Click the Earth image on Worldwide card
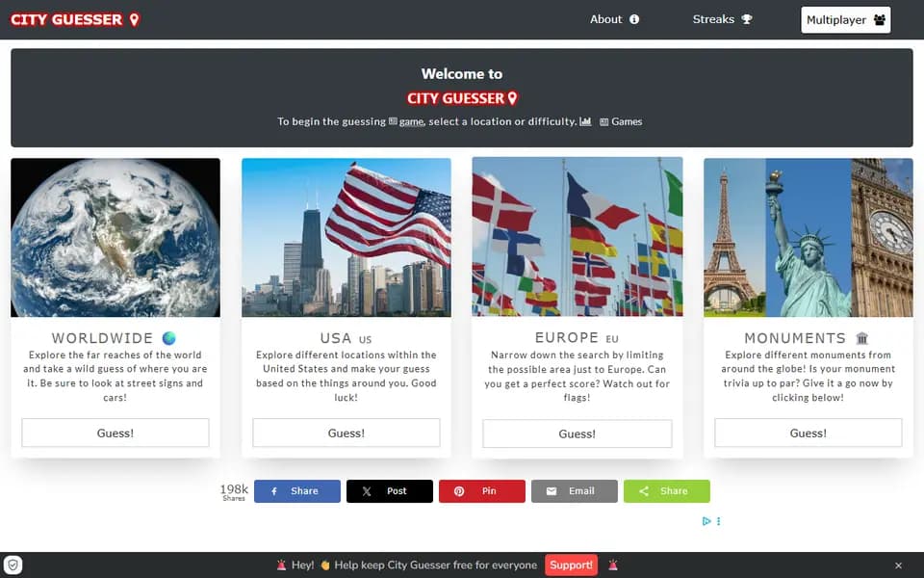 click(115, 237)
